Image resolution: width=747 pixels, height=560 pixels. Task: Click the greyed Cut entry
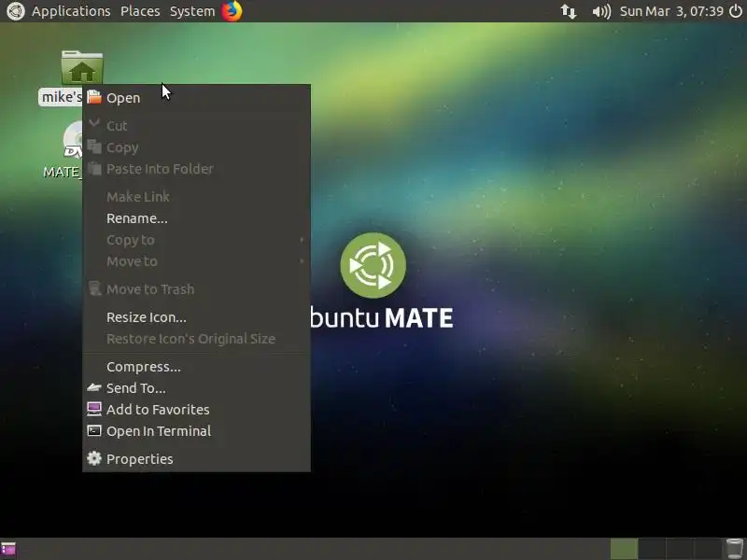click(x=196, y=126)
